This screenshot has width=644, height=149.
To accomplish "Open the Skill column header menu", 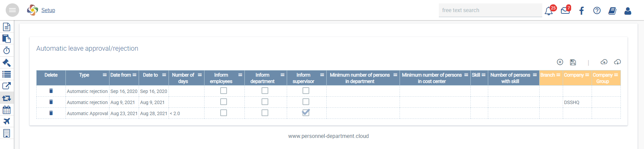I will click(x=484, y=75).
